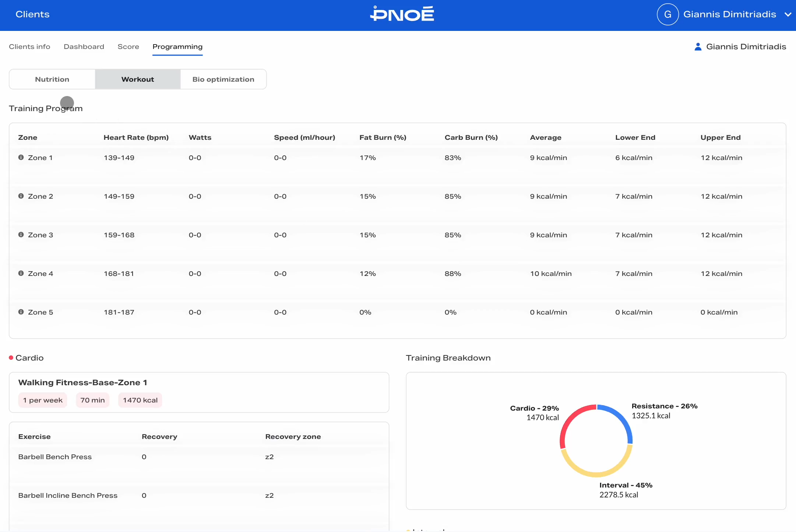Switch to the Nutrition segment
Screen dimensions: 796x532
pyautogui.click(x=52, y=79)
